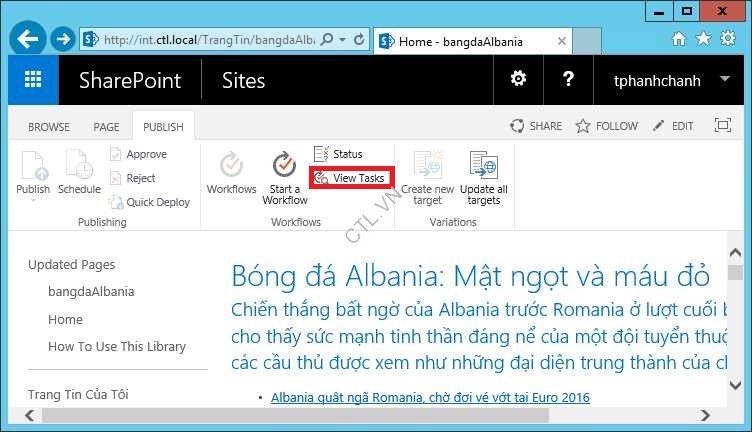Toggle focus on content fullscreen icon
752x432 pixels.
click(x=722, y=126)
